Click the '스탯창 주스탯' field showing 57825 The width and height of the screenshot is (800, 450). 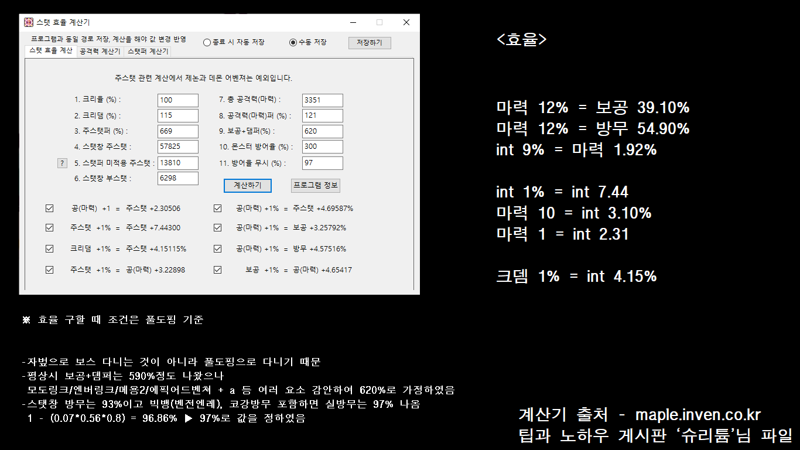tap(178, 147)
